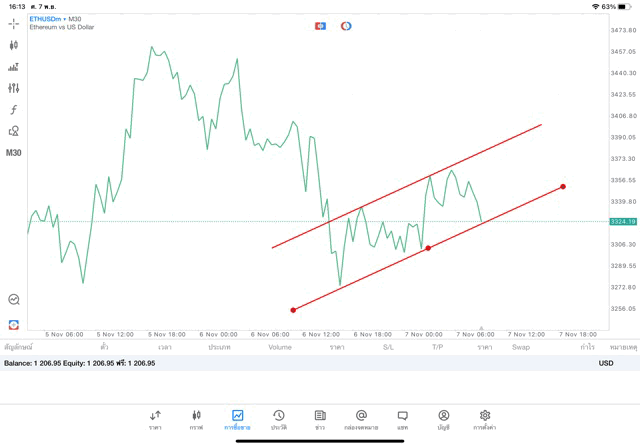This screenshot has height=447, width=640.
Task: Open the objects shapes tool
Action: (14, 131)
